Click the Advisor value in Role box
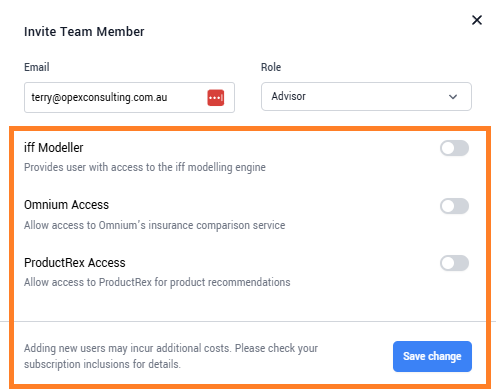Viewport: 496px width, 390px height. coord(289,96)
